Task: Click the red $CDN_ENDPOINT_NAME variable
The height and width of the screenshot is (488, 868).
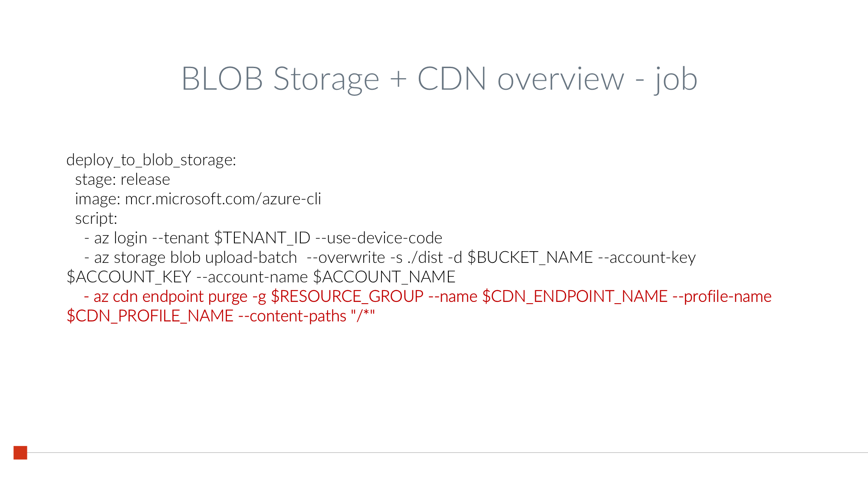Action: (x=575, y=297)
